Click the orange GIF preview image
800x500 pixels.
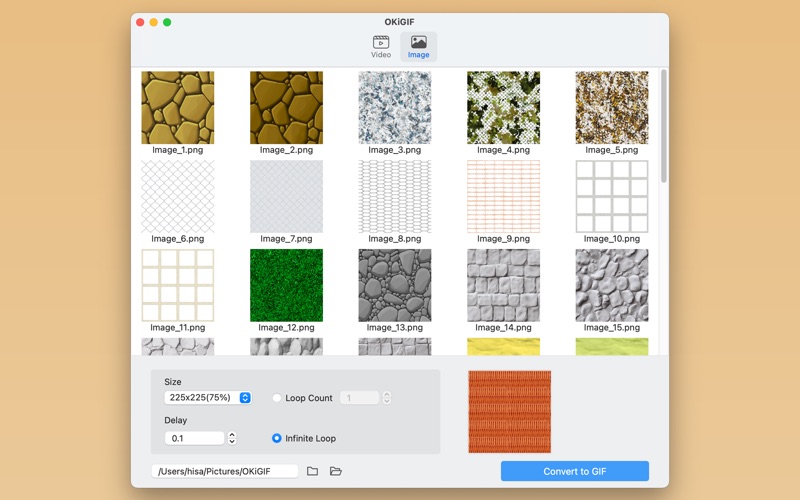coord(509,411)
